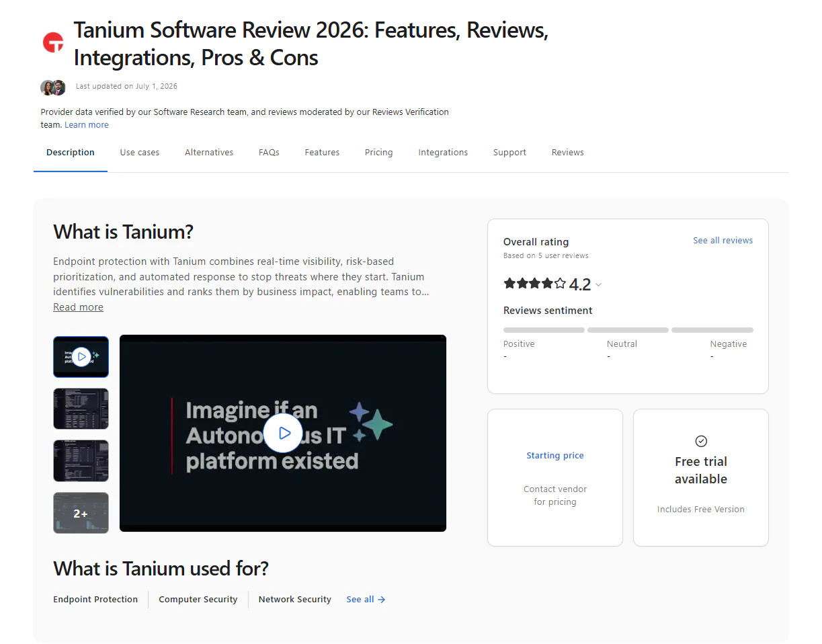Expand rating breakdown chevron next to 4.2
This screenshot has height=644, width=822.
point(598,285)
